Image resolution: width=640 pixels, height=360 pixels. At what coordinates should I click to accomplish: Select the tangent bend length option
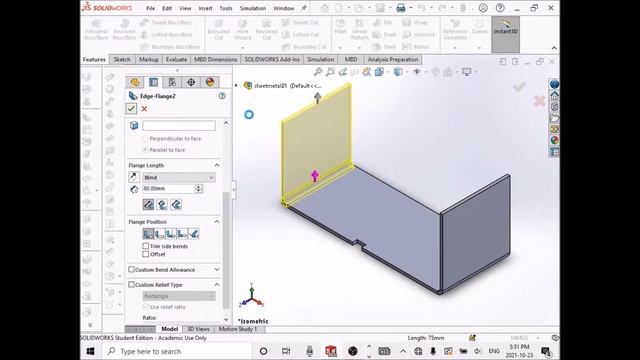(176, 204)
